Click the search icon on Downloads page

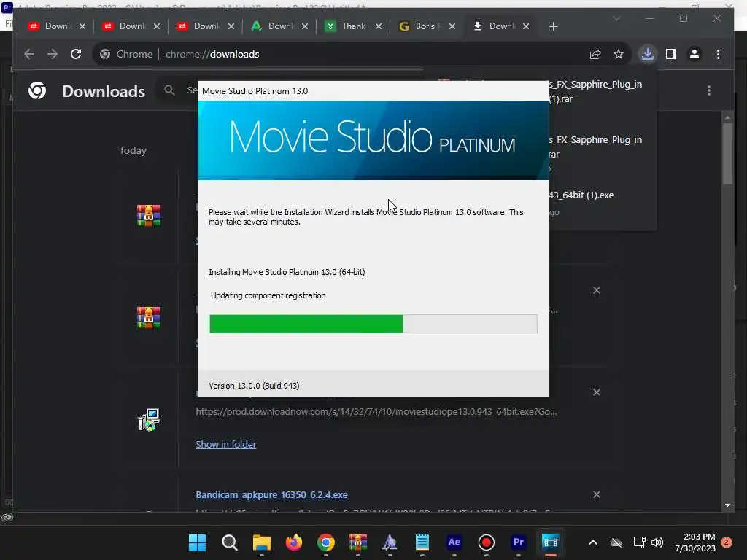pos(169,90)
